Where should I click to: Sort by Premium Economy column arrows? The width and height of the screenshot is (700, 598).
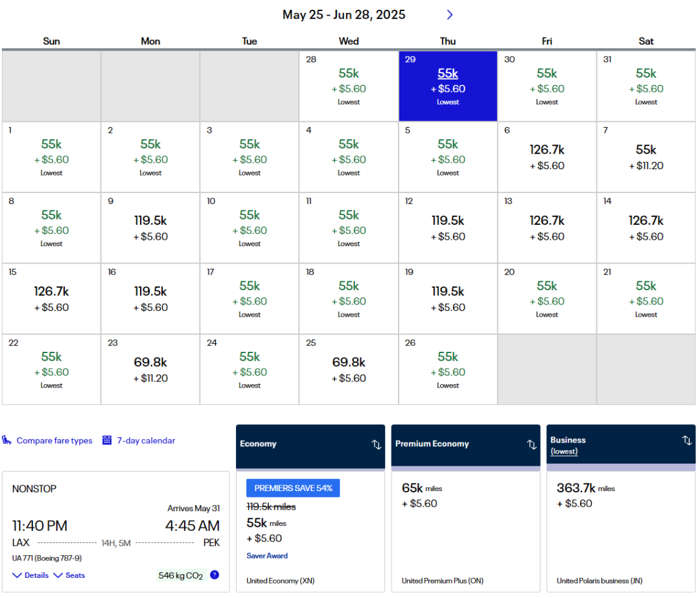click(x=531, y=444)
